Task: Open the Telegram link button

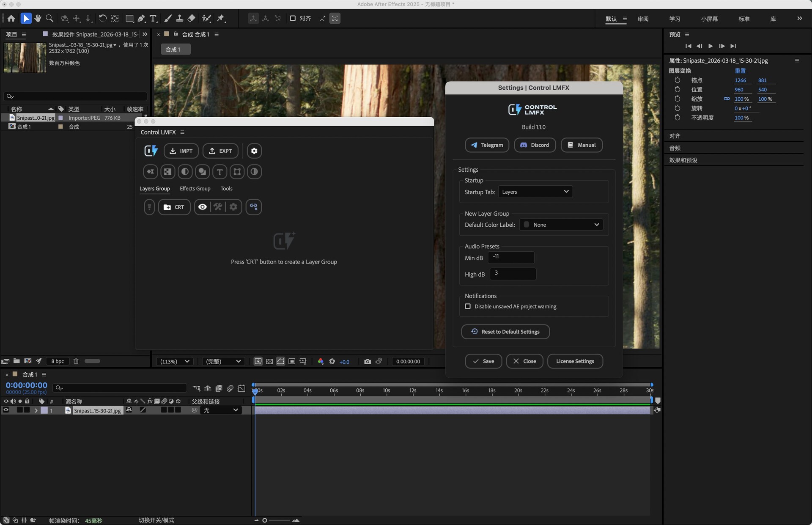Action: [x=487, y=145]
